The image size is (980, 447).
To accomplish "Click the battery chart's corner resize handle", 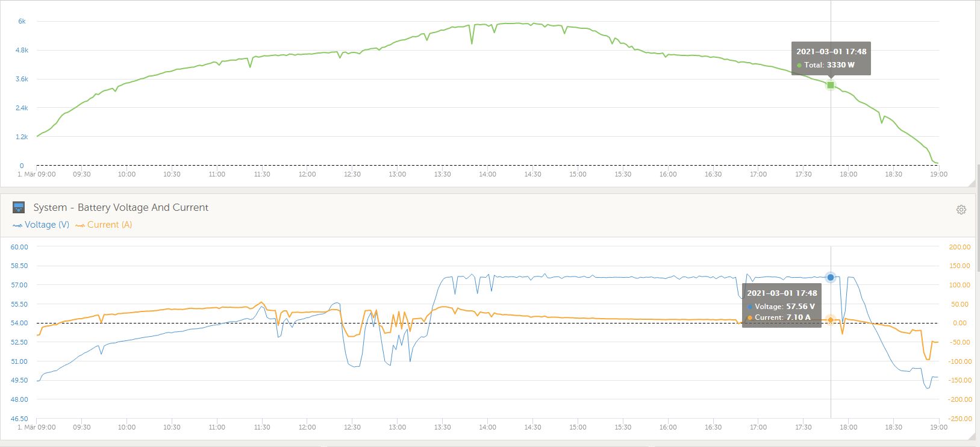I will (971, 436).
